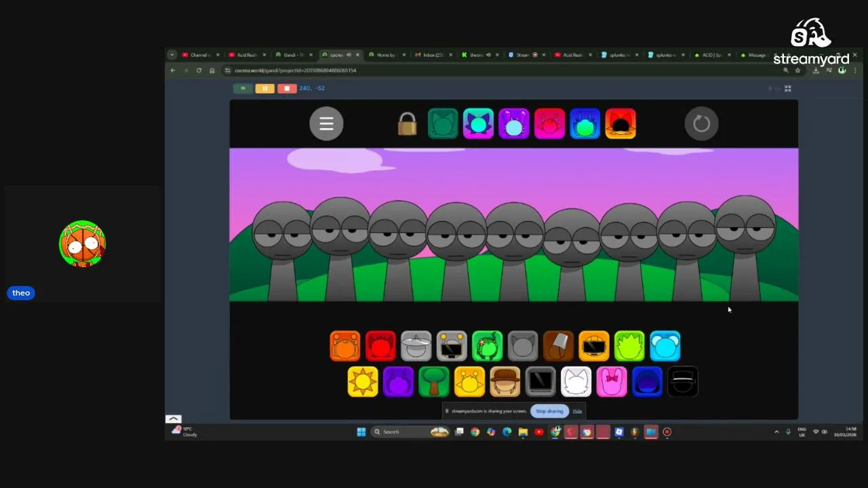The width and height of the screenshot is (868, 488).
Task: Click the green flag start button
Action: [x=243, y=88]
